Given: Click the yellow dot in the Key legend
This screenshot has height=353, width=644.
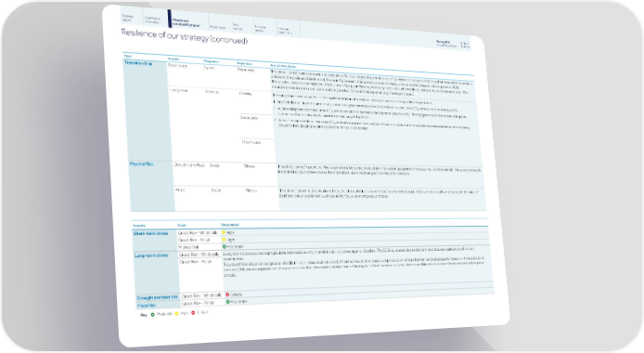Looking at the screenshot, I should (x=176, y=314).
